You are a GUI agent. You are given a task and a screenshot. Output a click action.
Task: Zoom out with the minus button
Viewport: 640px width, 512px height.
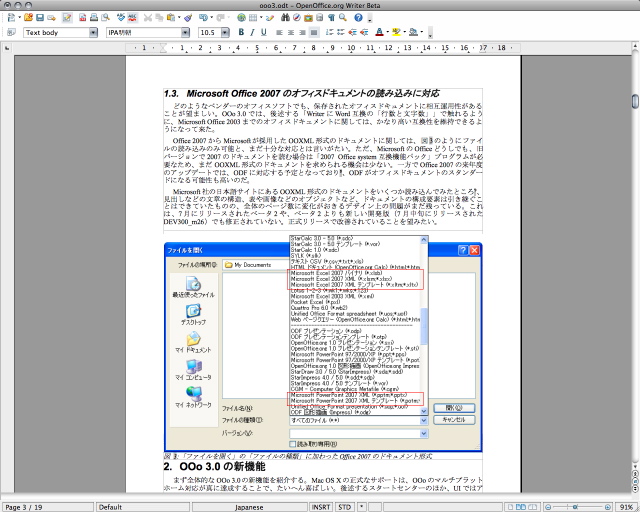click(x=548, y=507)
